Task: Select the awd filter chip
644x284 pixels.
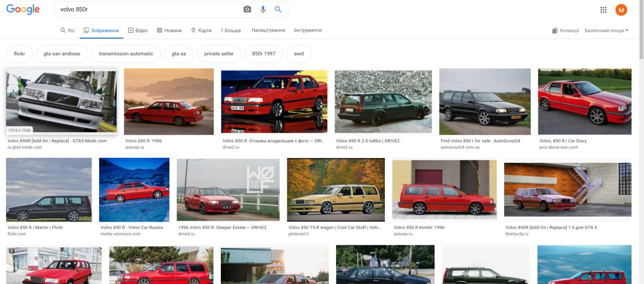Action: pyautogui.click(x=299, y=54)
